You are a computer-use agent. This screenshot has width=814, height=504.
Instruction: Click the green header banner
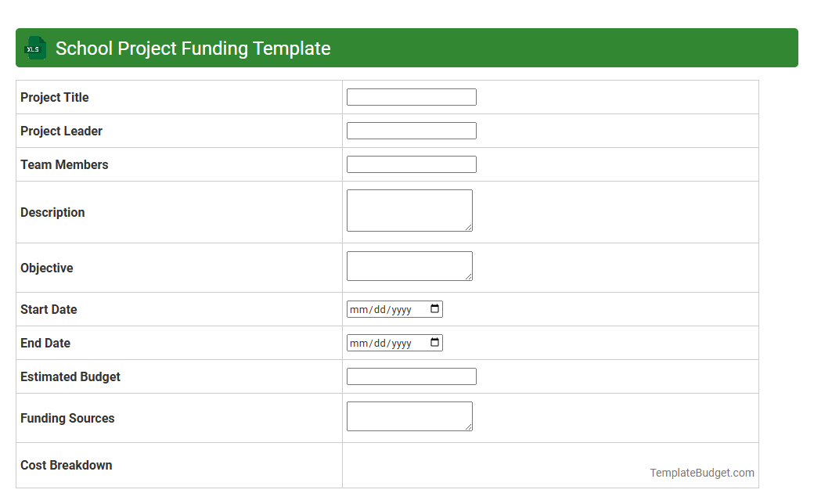click(548, 48)
